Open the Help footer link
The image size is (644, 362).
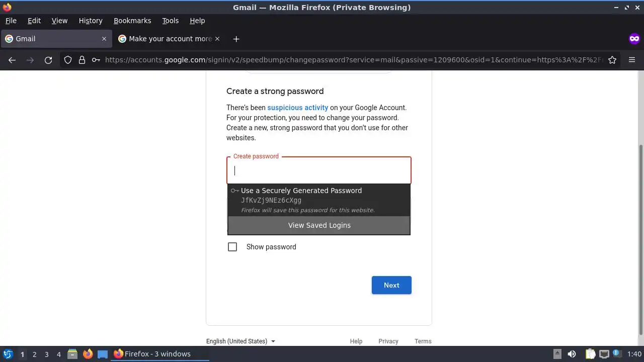pos(356,341)
